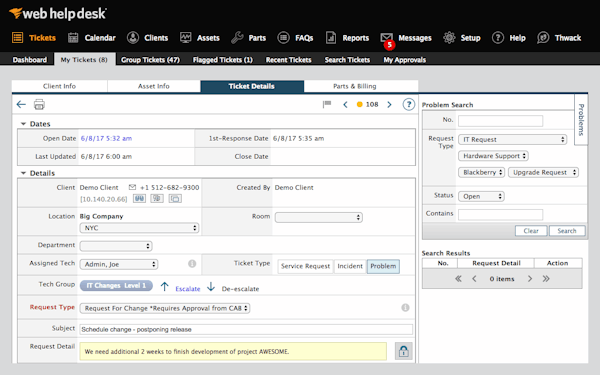Print the ticket with printer icon
The width and height of the screenshot is (600, 375).
click(39, 104)
